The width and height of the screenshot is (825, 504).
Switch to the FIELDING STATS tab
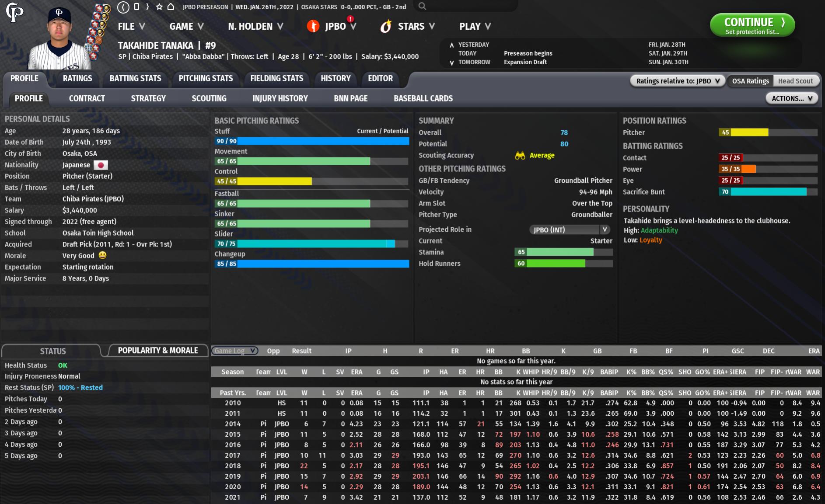pos(276,79)
